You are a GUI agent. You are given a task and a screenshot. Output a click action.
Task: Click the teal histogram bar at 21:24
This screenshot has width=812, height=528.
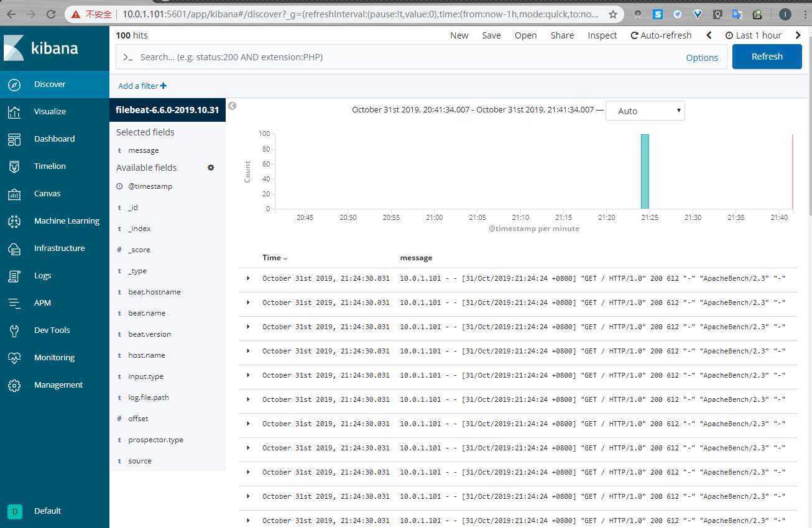[645, 171]
